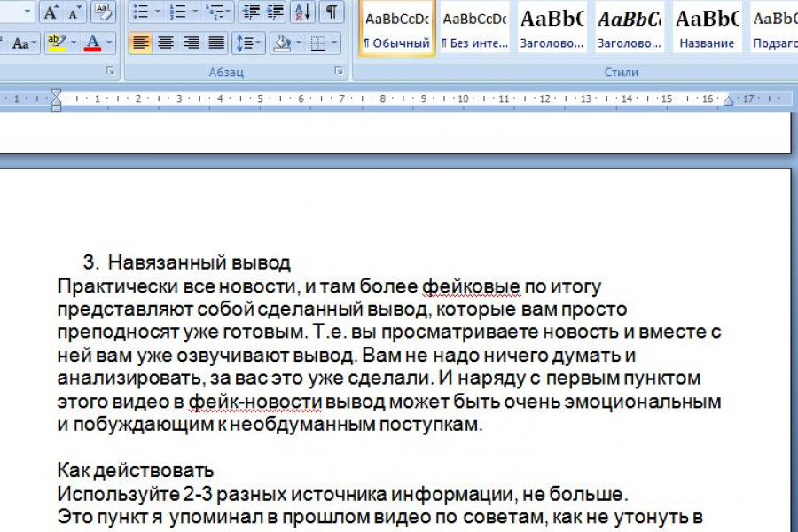Increase the paragraph indent
This screenshot has height=532, width=798.
[x=275, y=12]
